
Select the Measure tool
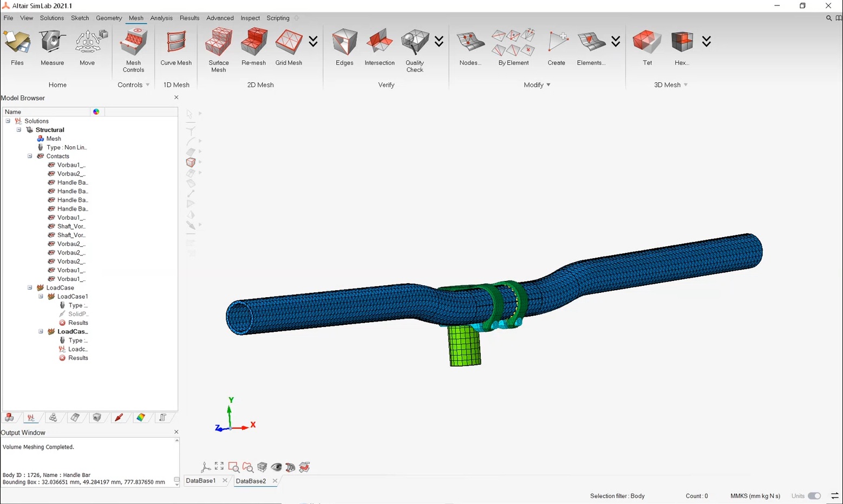[53, 43]
